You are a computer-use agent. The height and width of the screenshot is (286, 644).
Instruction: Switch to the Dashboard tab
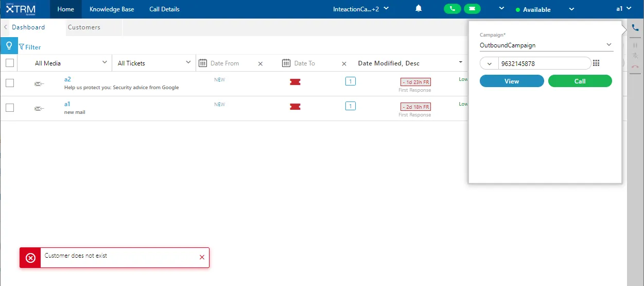click(x=28, y=27)
